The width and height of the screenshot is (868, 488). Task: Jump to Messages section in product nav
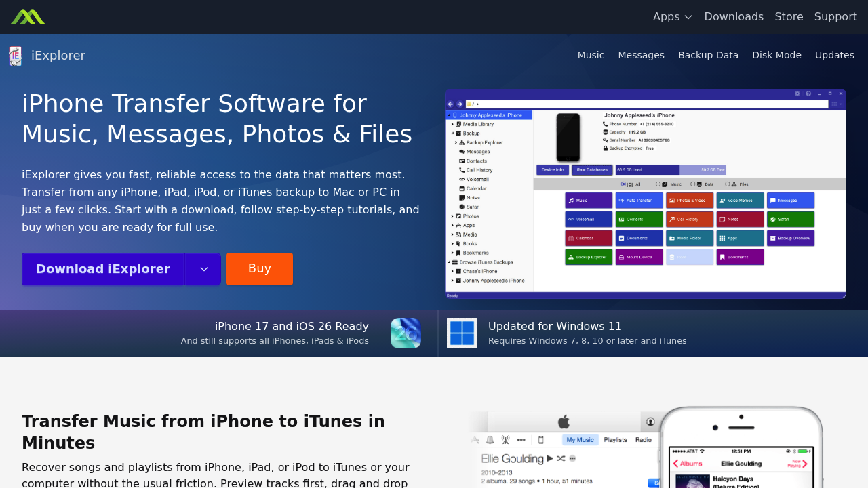pos(641,55)
